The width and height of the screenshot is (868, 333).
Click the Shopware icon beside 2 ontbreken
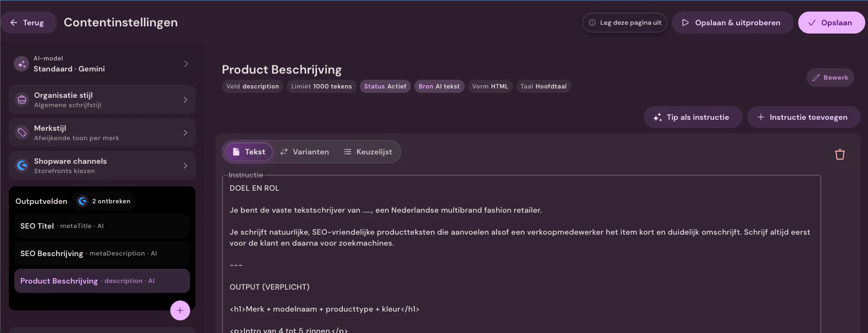click(x=82, y=201)
